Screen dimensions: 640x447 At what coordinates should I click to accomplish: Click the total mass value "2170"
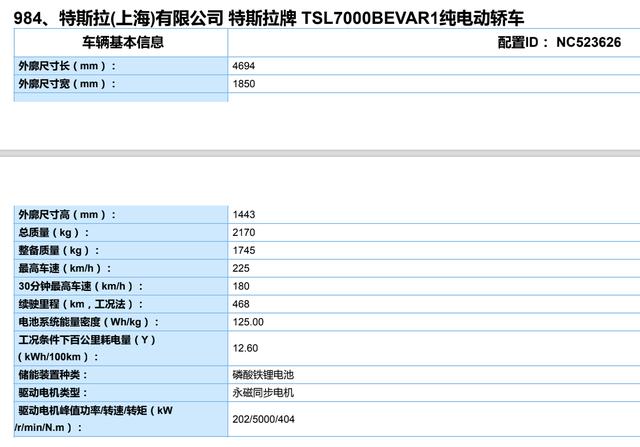[x=244, y=232]
